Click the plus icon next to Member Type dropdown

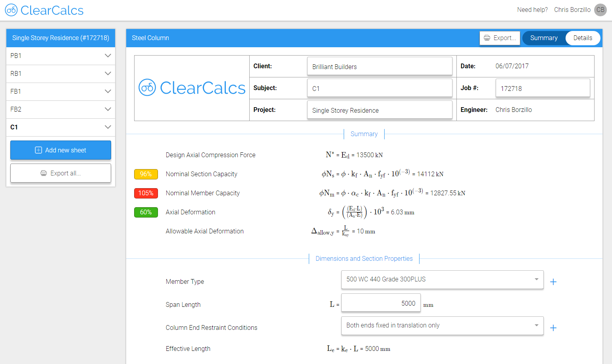(553, 281)
